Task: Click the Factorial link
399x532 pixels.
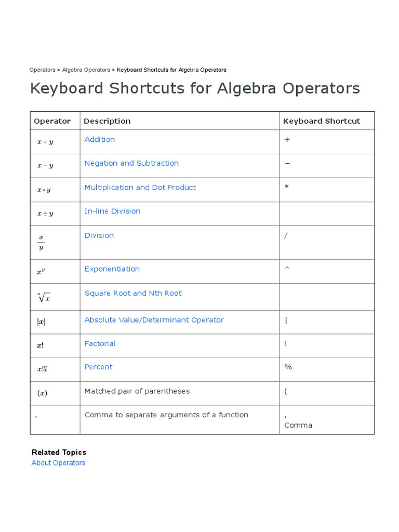Action: tap(100, 343)
